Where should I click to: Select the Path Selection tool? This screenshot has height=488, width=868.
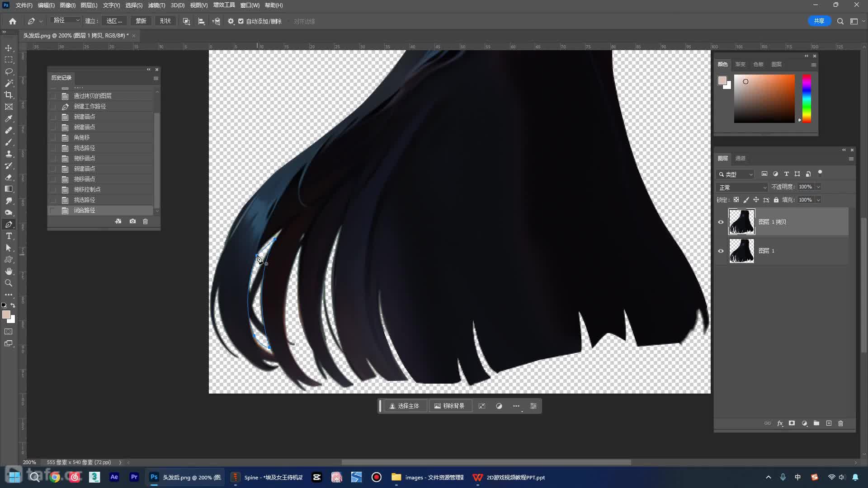click(x=9, y=248)
